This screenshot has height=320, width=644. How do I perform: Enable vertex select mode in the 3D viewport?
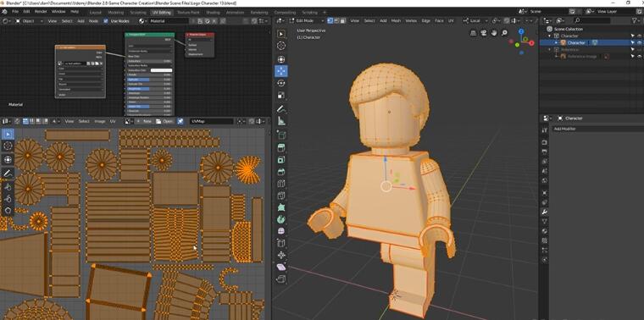tap(330, 20)
